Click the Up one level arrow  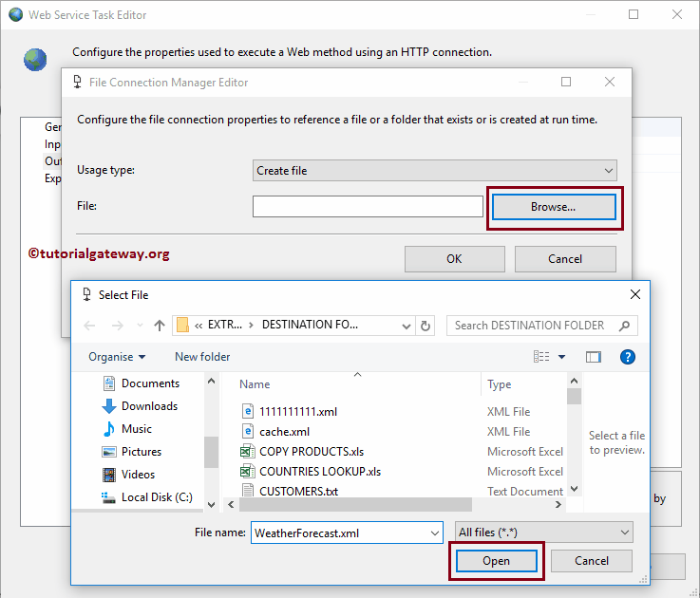[160, 326]
